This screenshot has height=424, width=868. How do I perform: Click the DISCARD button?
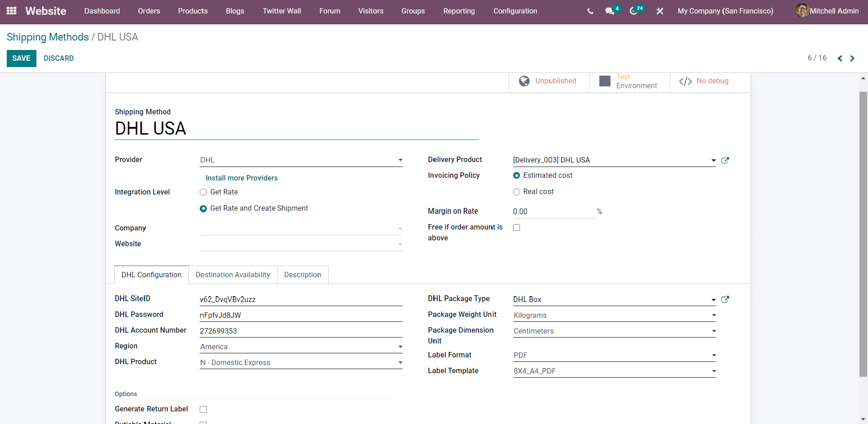[x=59, y=59]
